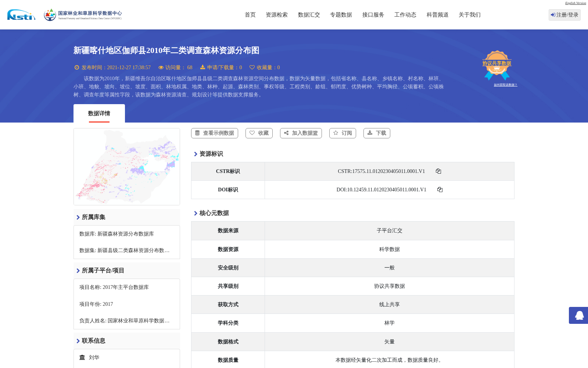This screenshot has width=588, height=368.
Task: Go to 首页 menu item
Action: tap(250, 15)
